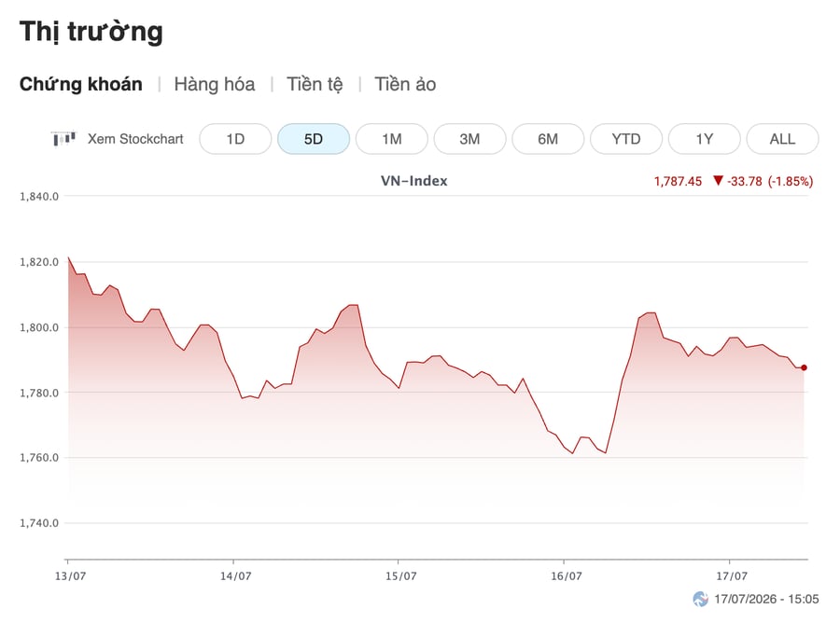Click the 17/07 date axis label

tap(732, 575)
